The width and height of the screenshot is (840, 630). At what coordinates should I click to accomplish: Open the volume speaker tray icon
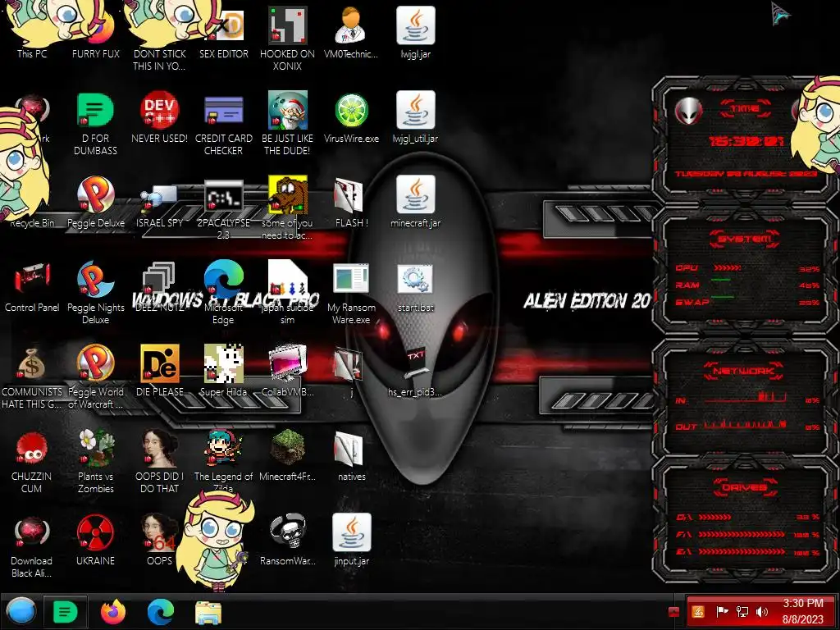[762, 612]
